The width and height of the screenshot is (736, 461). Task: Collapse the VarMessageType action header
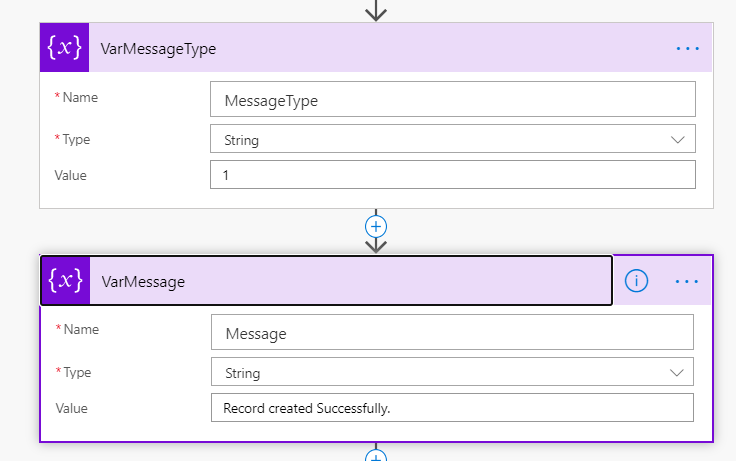(x=376, y=47)
